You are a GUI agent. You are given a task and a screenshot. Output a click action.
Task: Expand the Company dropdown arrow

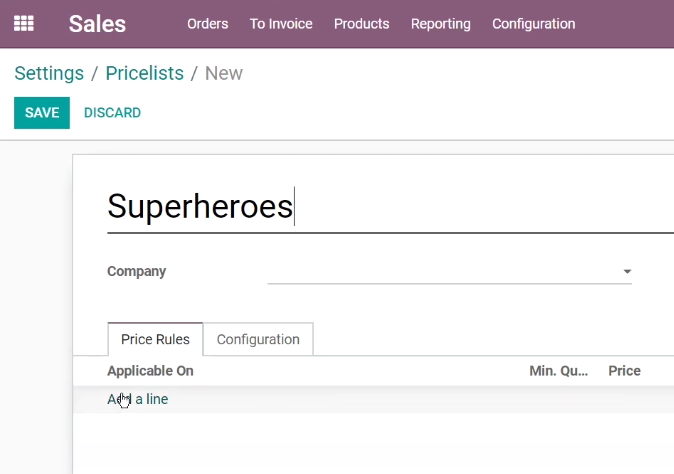click(627, 272)
